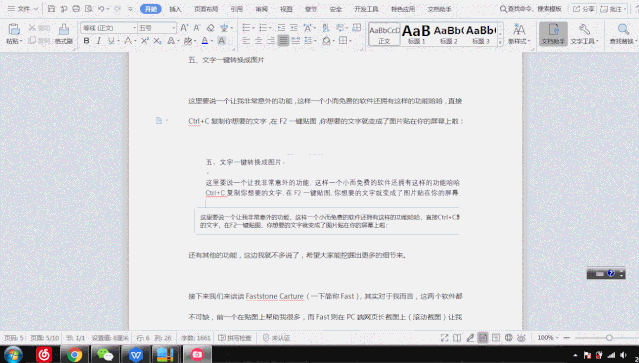Click the 未认证 status label
Viewport: 639px width, 363px height.
tap(277, 338)
